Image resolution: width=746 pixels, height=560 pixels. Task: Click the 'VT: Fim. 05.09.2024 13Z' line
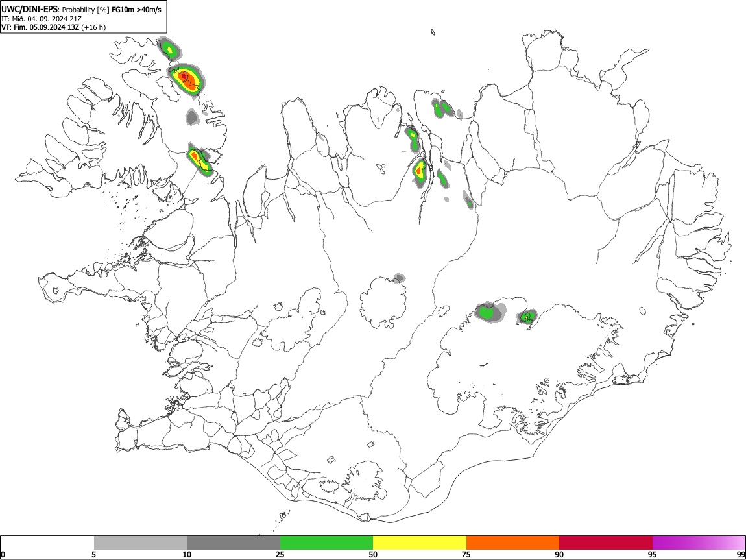[x=40, y=27]
